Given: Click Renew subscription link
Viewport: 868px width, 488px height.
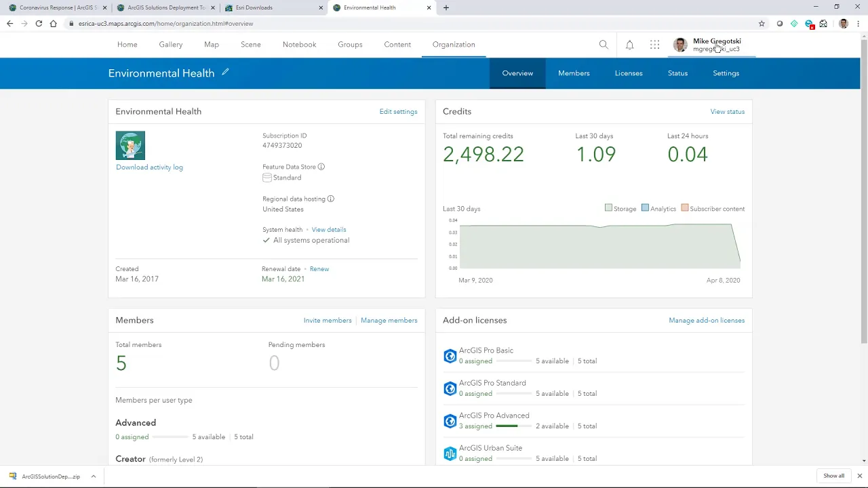Looking at the screenshot, I should 319,269.
